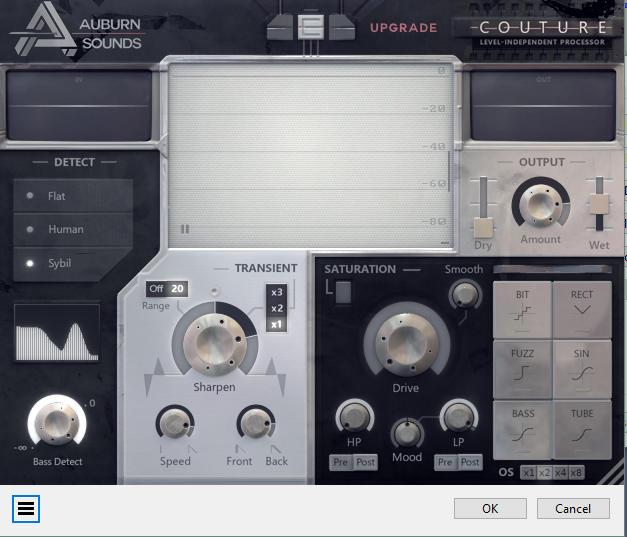Choose x2 oversampling

(x=544, y=473)
